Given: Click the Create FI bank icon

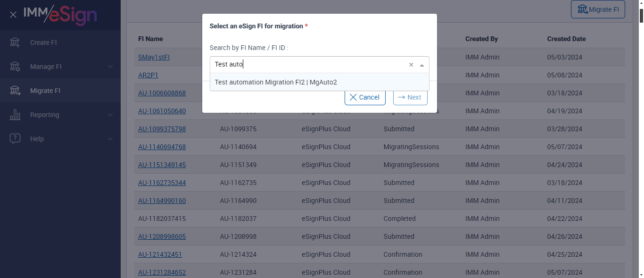Looking at the screenshot, I should (15, 42).
